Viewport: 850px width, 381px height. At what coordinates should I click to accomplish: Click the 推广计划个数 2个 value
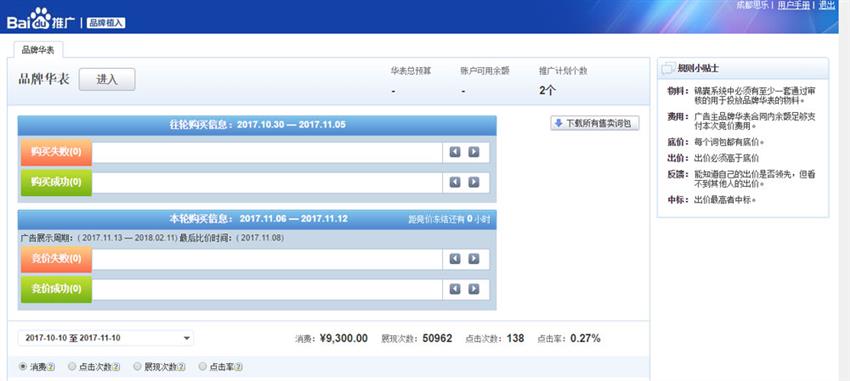coord(547,91)
